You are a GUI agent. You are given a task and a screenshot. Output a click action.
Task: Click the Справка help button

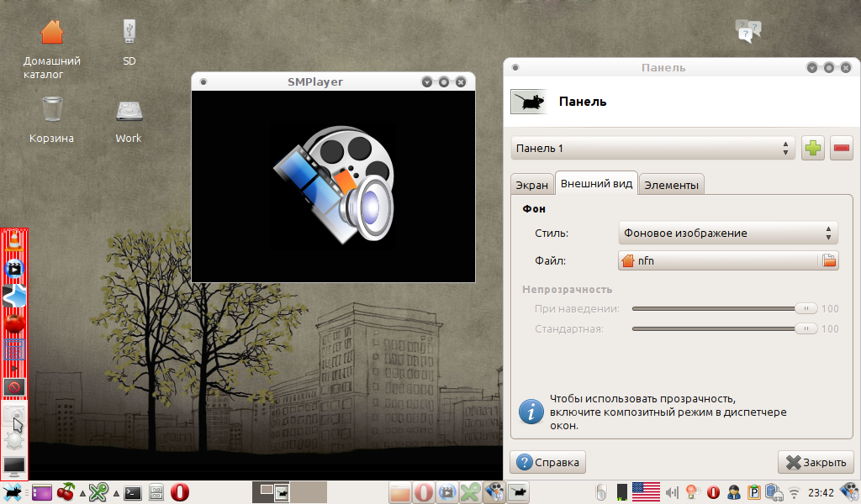tap(548, 462)
